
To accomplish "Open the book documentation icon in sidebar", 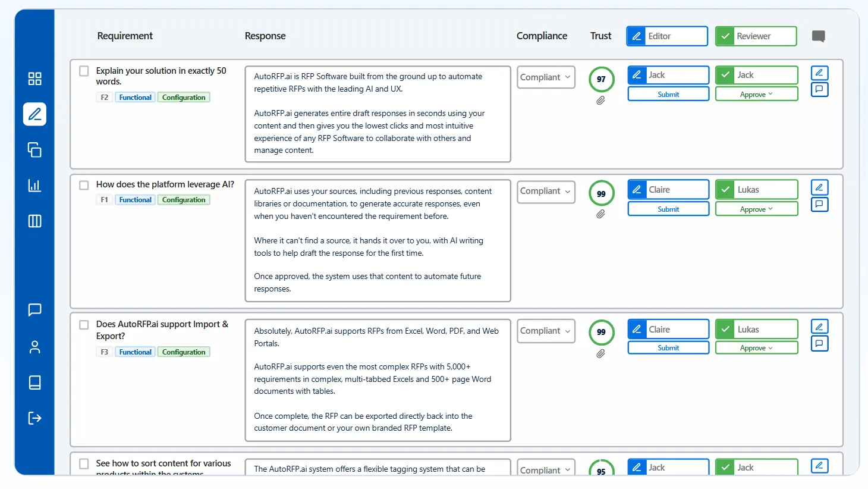I will (34, 382).
